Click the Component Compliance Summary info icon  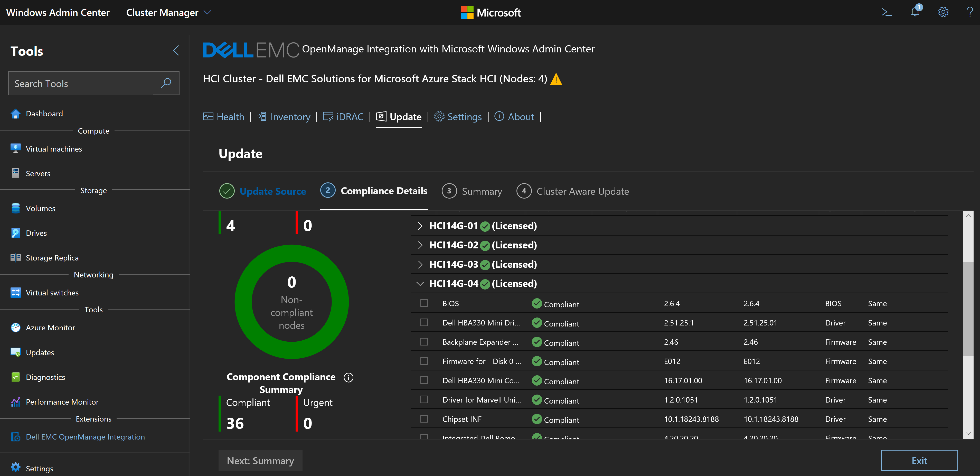coord(348,377)
